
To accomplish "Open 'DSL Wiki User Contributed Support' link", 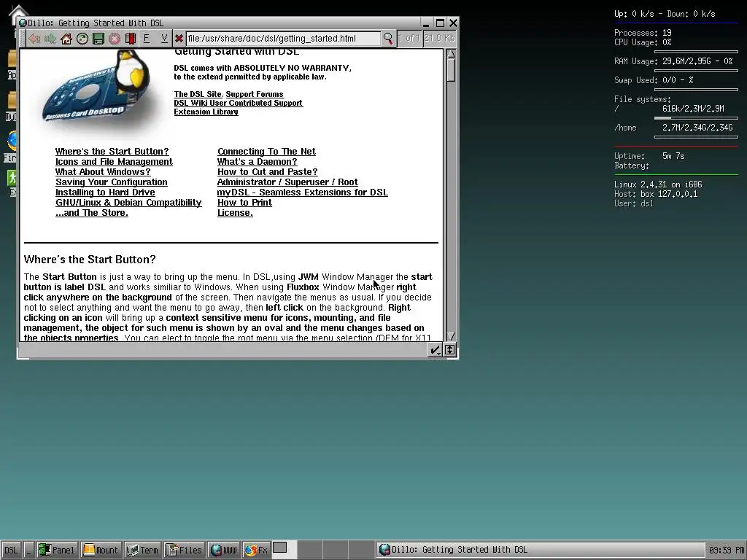I will click(x=239, y=103).
